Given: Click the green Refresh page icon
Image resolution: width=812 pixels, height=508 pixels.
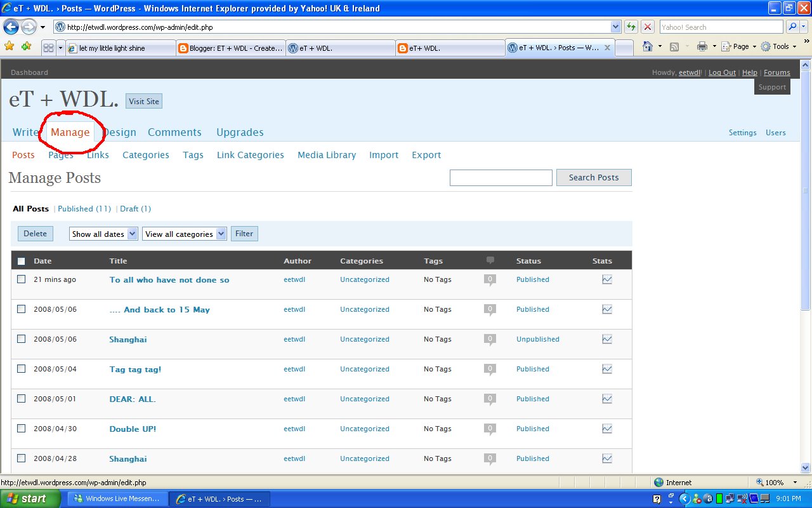Looking at the screenshot, I should pos(631,27).
